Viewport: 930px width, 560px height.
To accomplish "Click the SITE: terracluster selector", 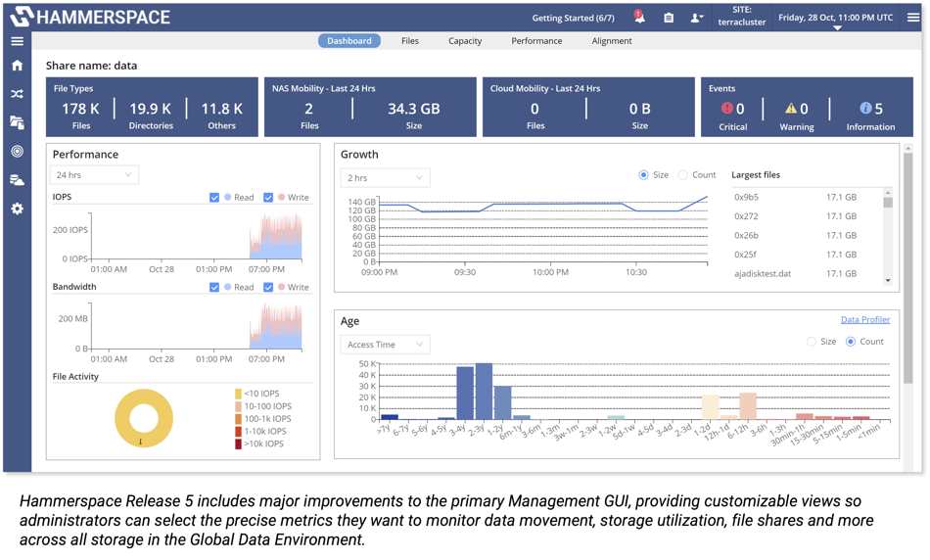I will (741, 16).
